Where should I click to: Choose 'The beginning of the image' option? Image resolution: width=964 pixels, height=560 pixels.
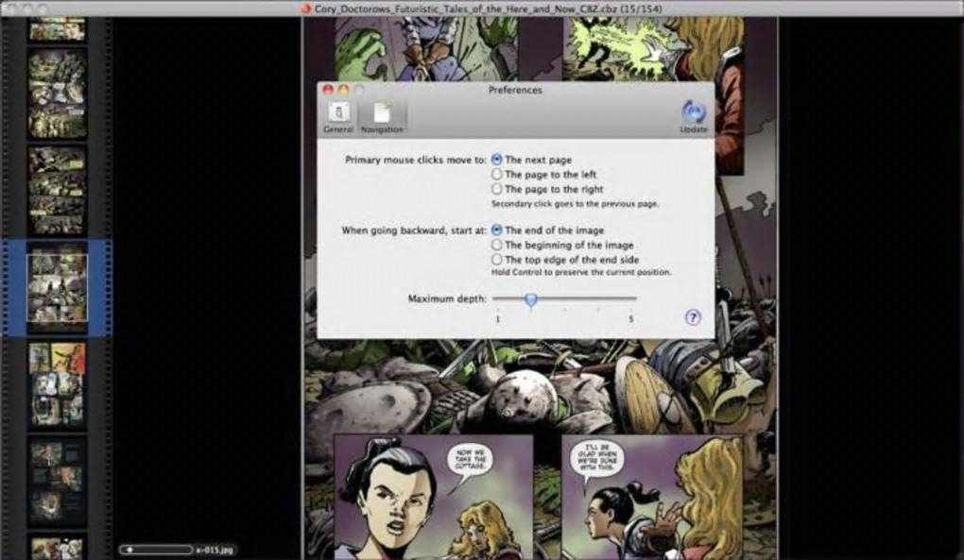point(562,245)
